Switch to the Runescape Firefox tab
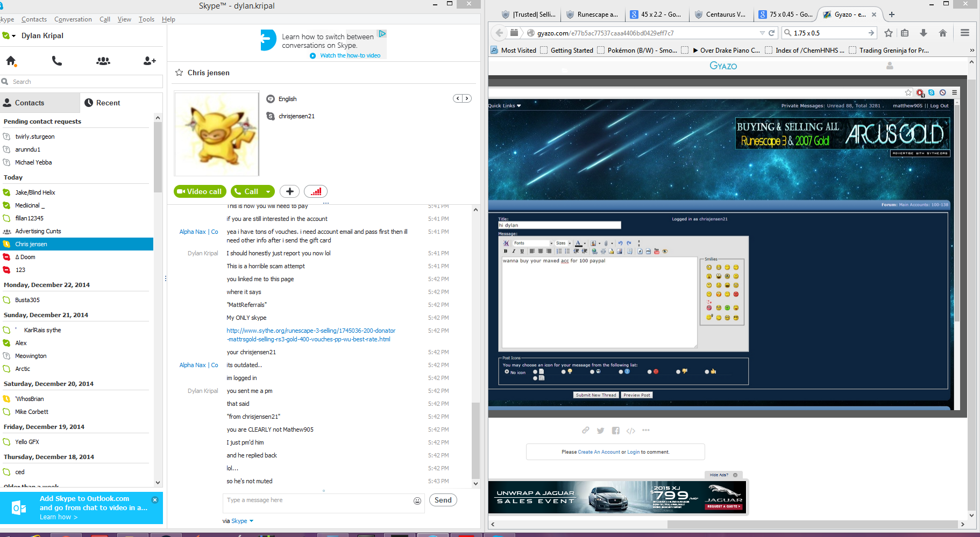Screen dimensions: 980x537 (x=592, y=15)
